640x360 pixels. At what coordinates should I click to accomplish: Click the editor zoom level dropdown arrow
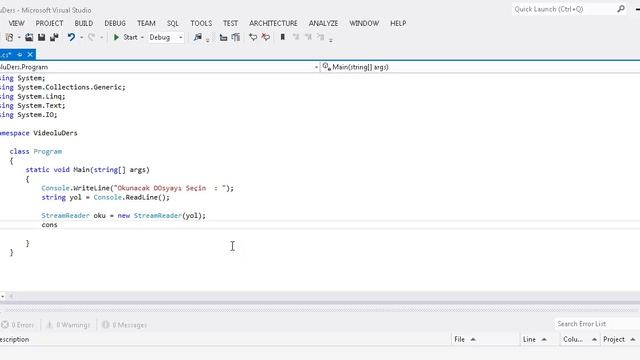tap(2, 296)
